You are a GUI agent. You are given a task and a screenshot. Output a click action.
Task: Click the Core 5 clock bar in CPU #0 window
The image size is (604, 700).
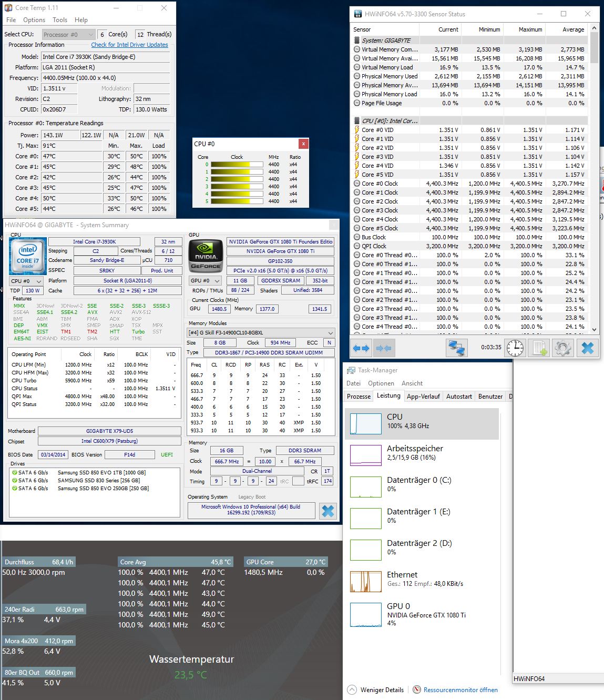tap(237, 201)
